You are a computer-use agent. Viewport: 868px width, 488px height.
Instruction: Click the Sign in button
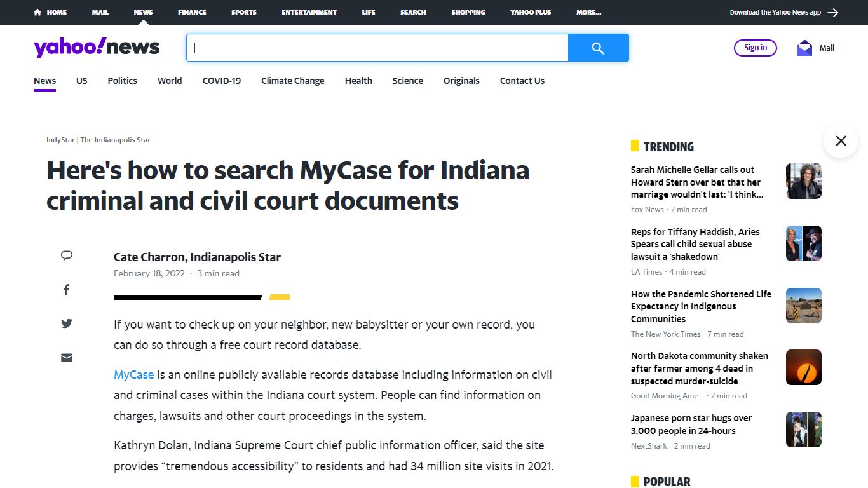tap(756, 48)
